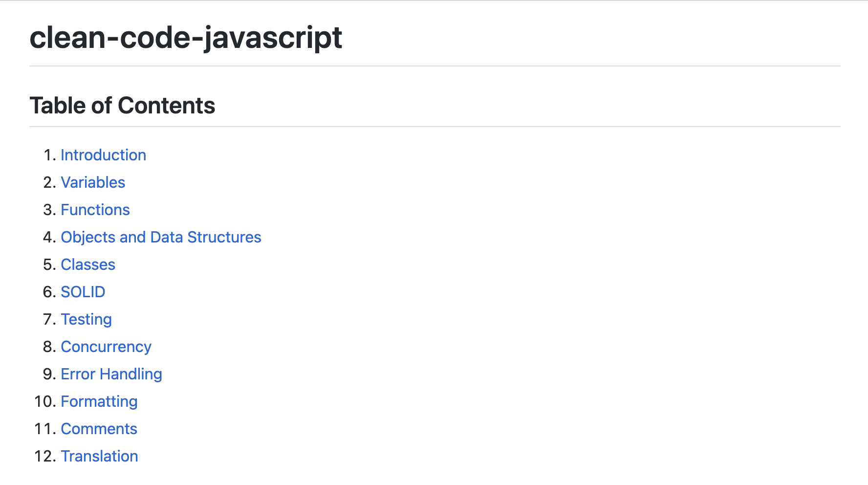Click the Table of Contents heading
Screen dimensions: 868x485
[122, 106]
